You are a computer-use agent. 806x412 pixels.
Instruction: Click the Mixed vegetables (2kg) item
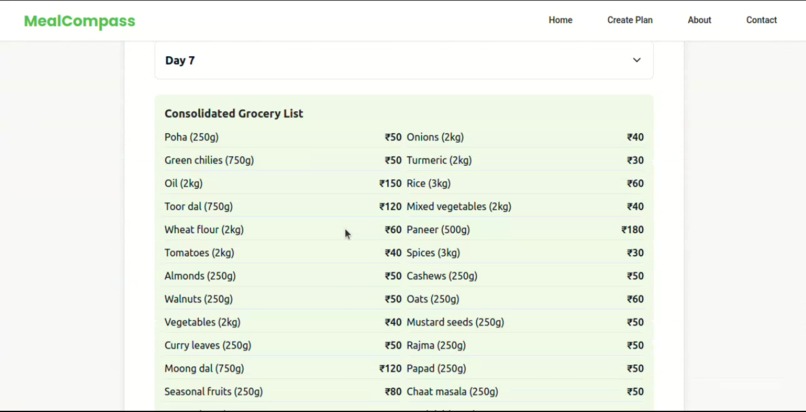[x=459, y=207]
